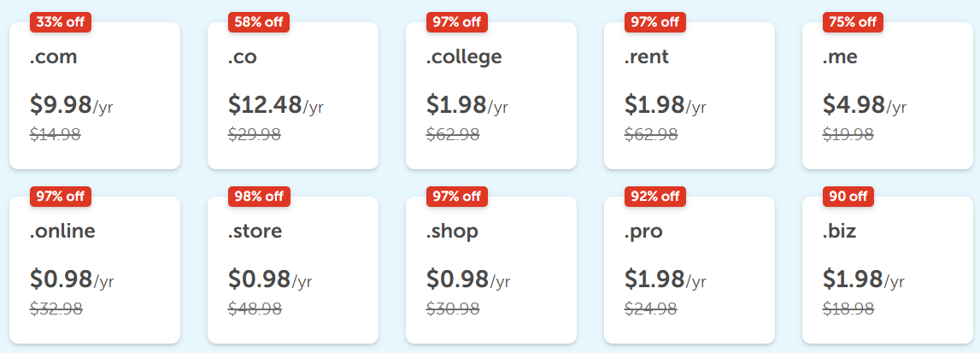Open the .shop domain offer
Viewport: 980px width, 353px height.
pyautogui.click(x=490, y=270)
